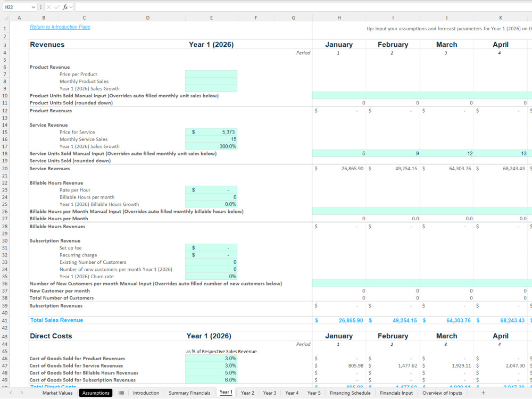Select Billable Hours per month value cell
This screenshot has width=532, height=399.
coord(211,197)
